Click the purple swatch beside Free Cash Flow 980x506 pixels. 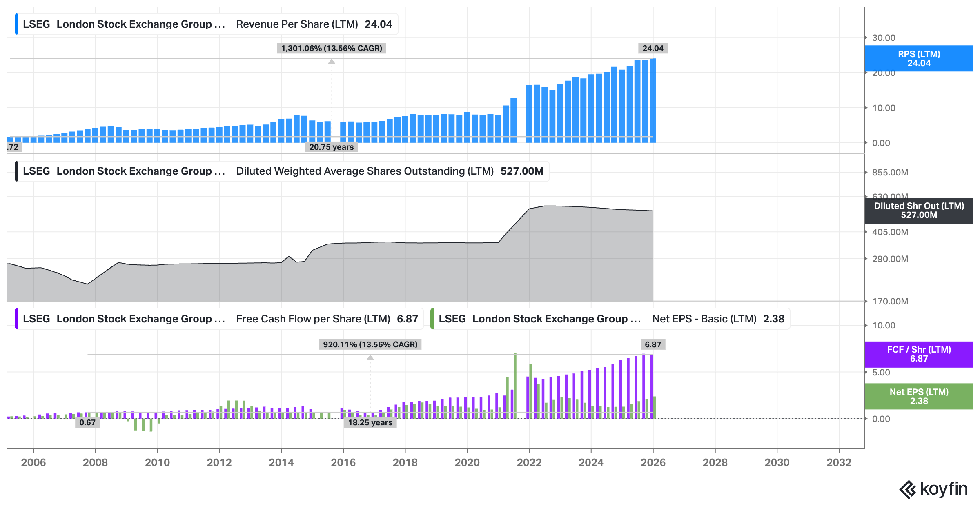[16, 319]
